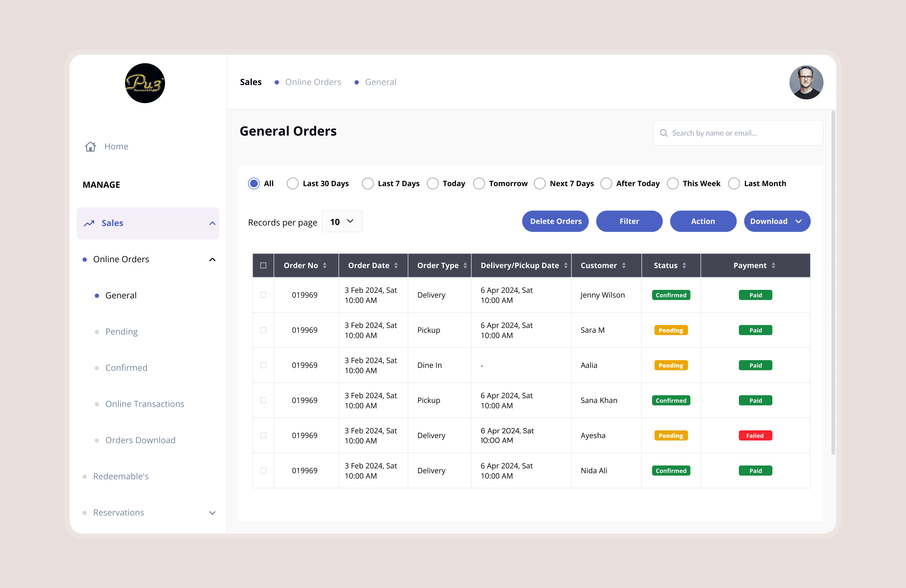The width and height of the screenshot is (906, 588).
Task: Click the Sales trending-up icon
Action: 89,223
